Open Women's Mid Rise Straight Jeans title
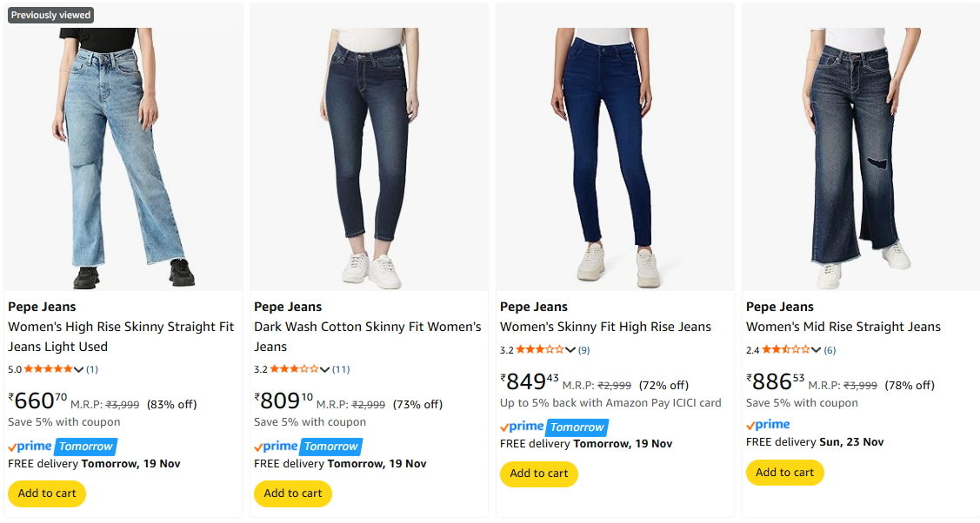This screenshot has width=980, height=523. (843, 327)
